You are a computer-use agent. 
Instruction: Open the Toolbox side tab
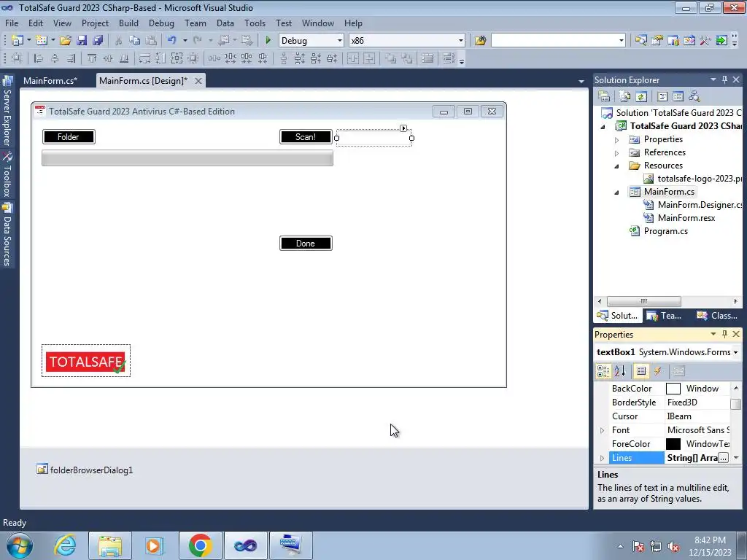click(x=7, y=175)
